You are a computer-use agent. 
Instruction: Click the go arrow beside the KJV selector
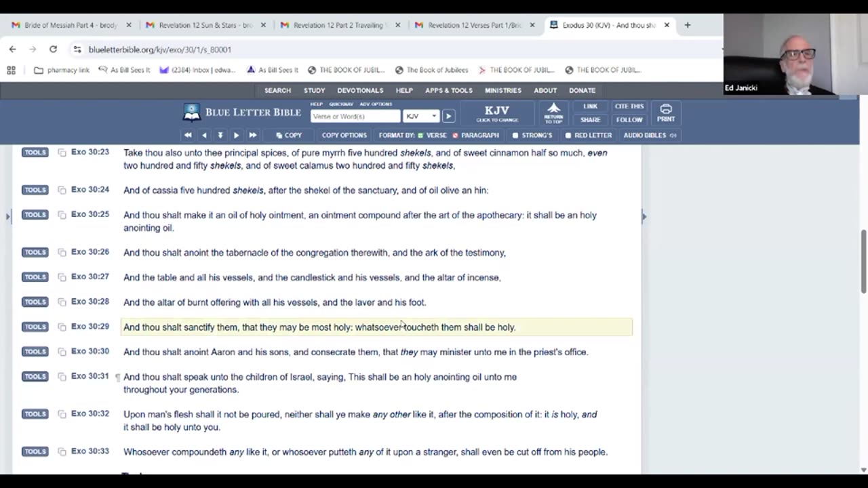[x=448, y=116]
